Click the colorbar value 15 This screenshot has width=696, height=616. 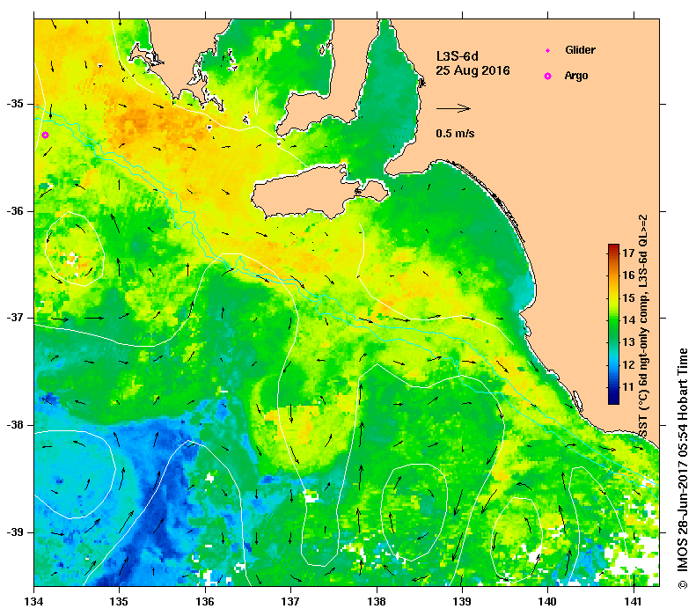(x=628, y=297)
